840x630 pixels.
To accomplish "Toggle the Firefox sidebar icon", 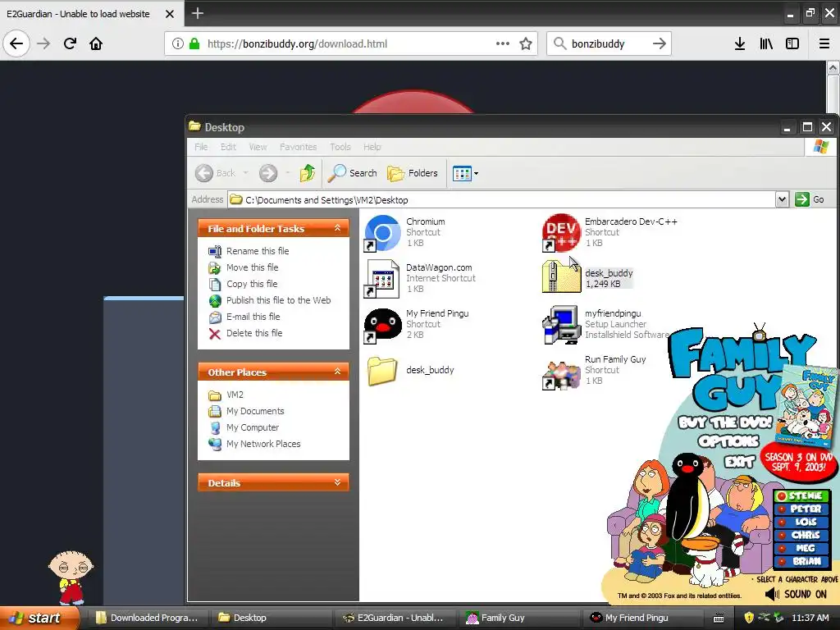I will [792, 43].
